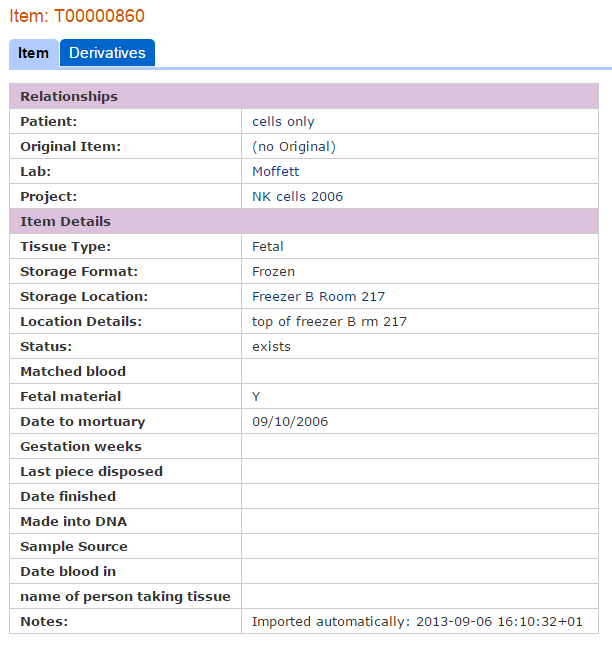This screenshot has height=645, width=612.
Task: Click the Tissue Type: label
Action: tap(66, 247)
